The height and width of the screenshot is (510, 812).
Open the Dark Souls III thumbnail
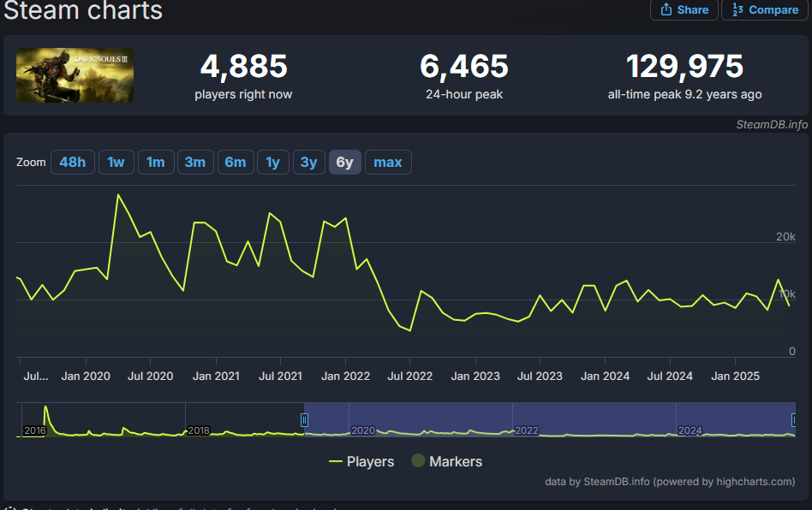pos(75,75)
